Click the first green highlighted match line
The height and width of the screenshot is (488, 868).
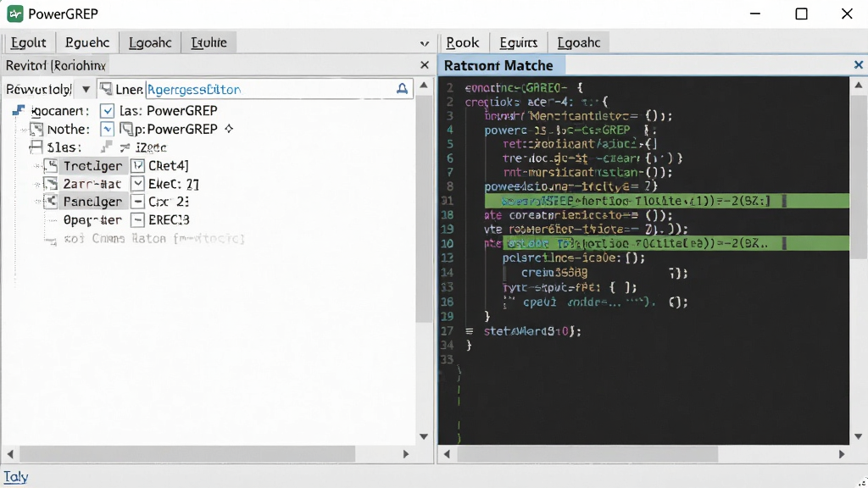coord(666,201)
